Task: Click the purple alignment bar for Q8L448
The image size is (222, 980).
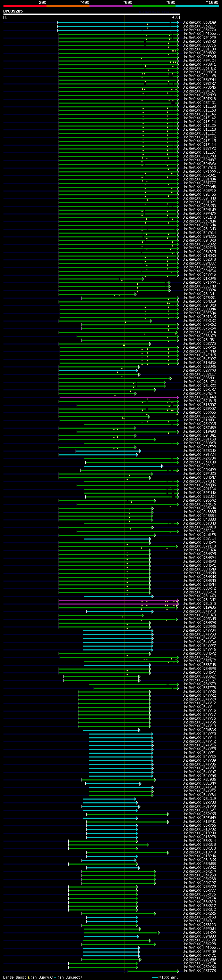Action: pos(119,397)
